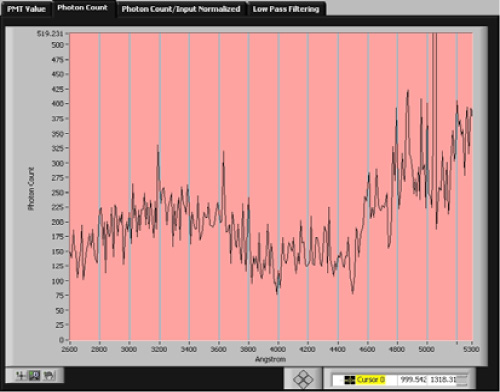Image resolution: width=500 pixels, height=392 pixels.
Task: Switch to the PMT Value tab
Action: point(26,9)
